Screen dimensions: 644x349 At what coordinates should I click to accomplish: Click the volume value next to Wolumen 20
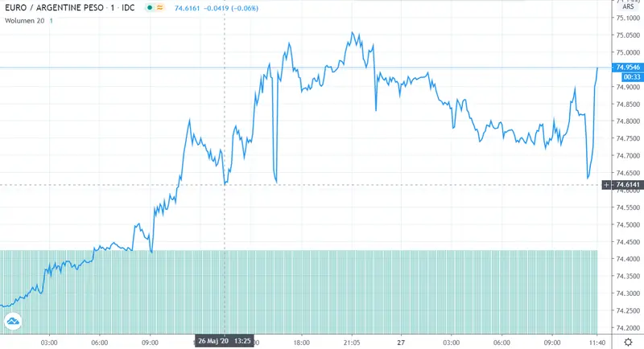[51, 19]
